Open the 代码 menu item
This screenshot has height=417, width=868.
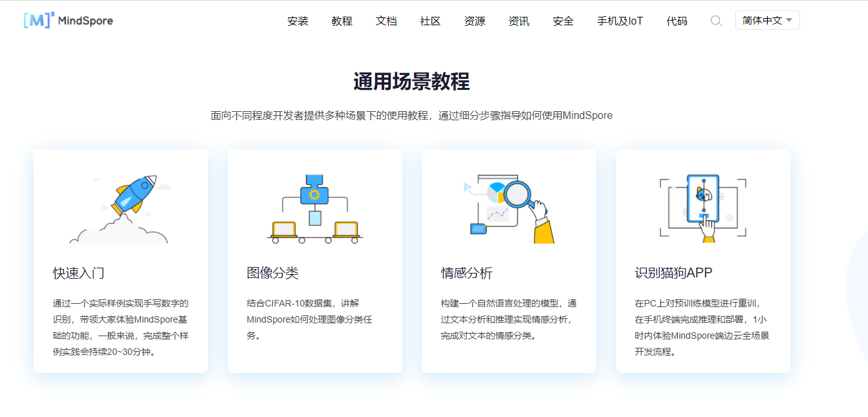[677, 21]
